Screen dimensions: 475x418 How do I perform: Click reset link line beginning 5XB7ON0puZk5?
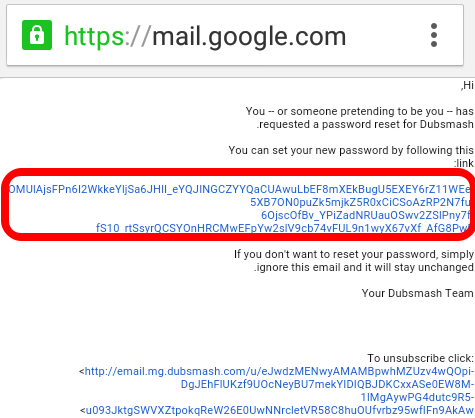click(x=360, y=202)
